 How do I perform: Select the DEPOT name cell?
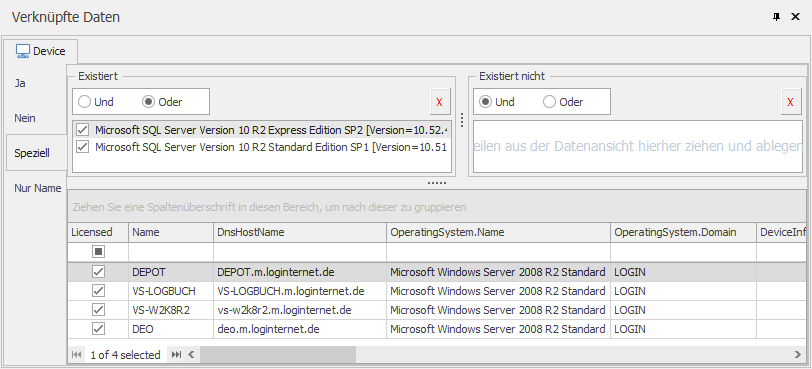click(171, 272)
